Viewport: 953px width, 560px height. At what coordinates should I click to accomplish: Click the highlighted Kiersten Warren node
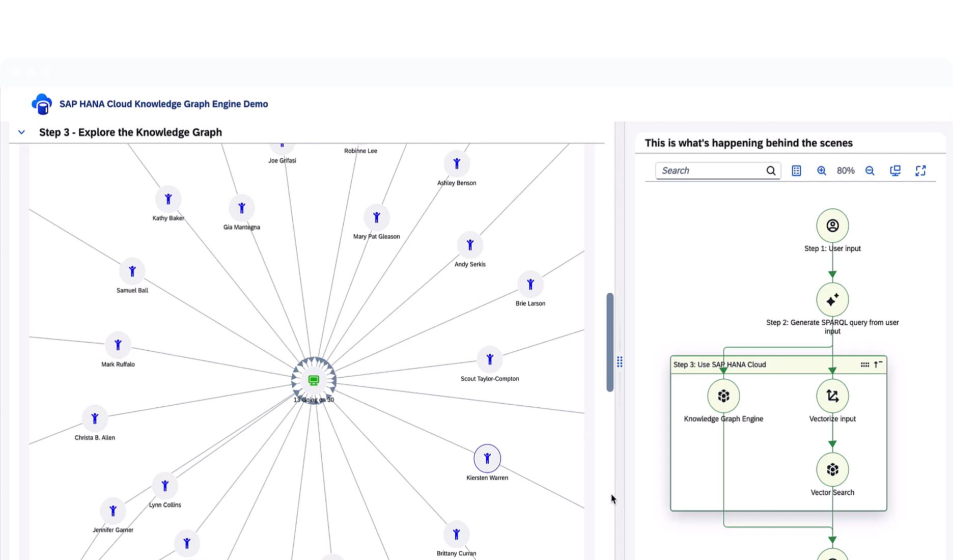pos(487,458)
